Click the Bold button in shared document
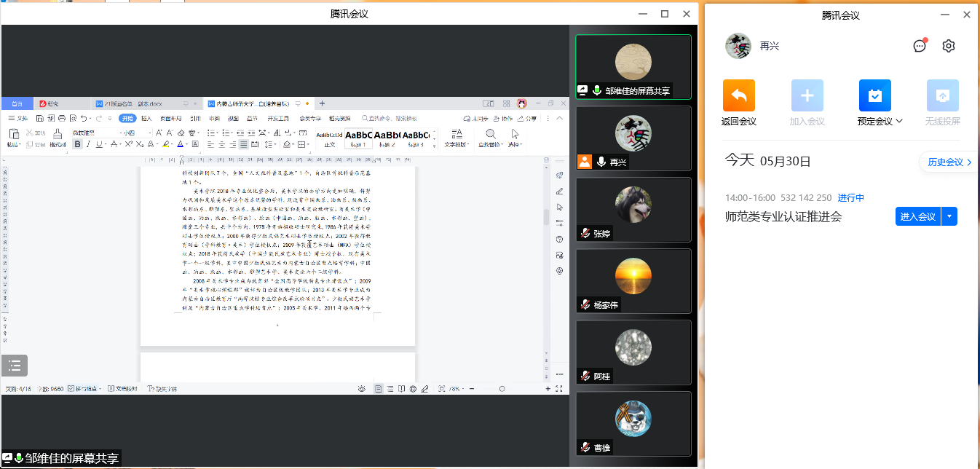This screenshot has width=980, height=469. point(78,144)
